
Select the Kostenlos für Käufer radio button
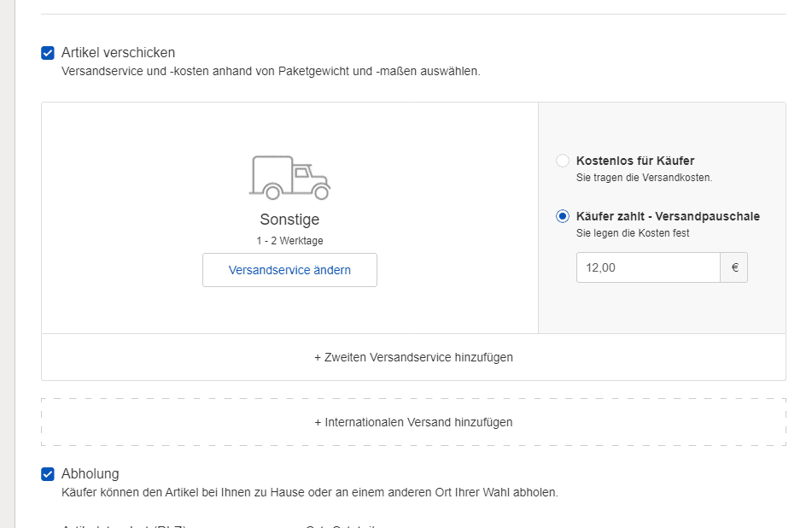563,161
